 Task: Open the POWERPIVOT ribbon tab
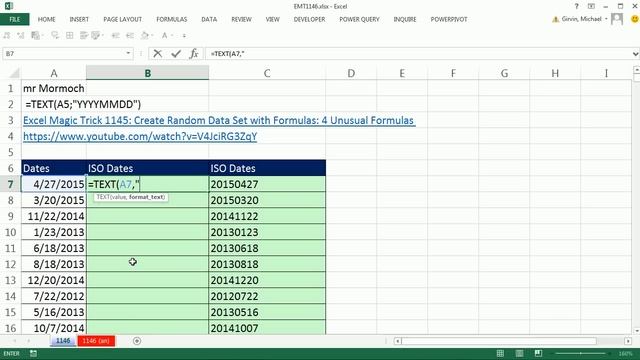click(449, 19)
